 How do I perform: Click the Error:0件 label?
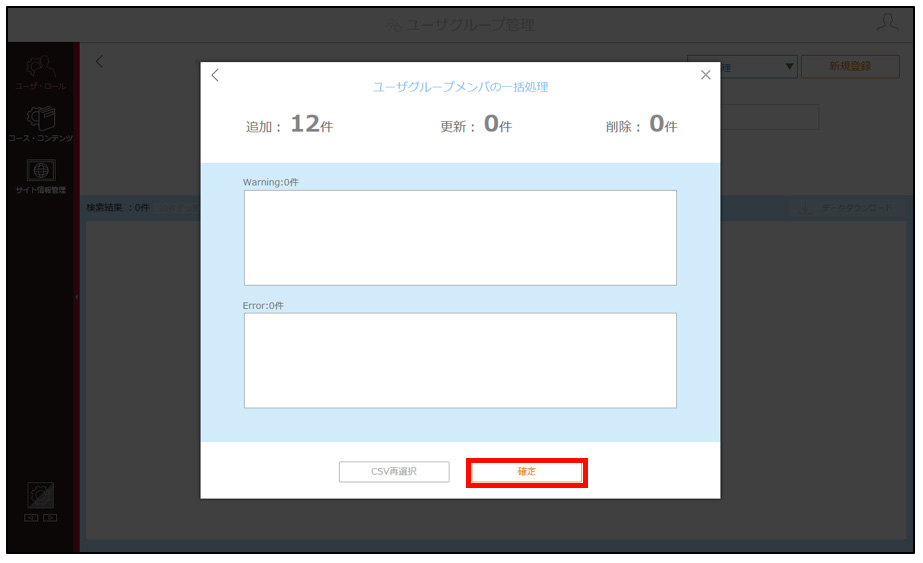point(263,306)
